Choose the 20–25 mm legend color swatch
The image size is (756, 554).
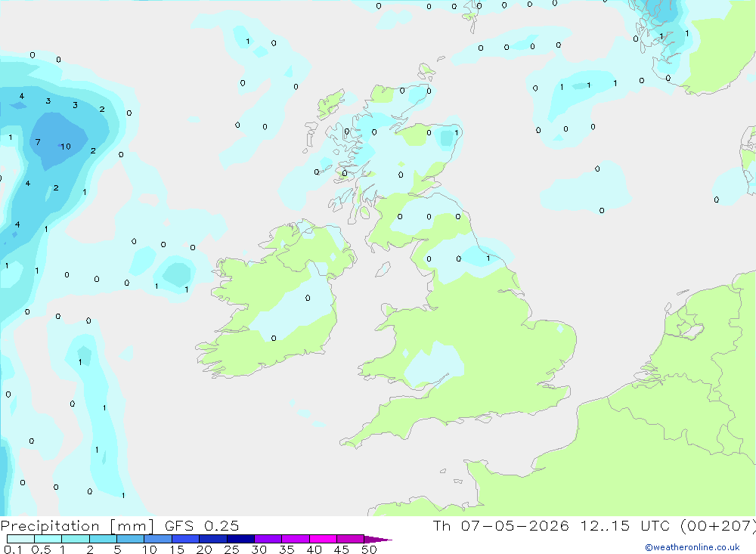coord(213,539)
